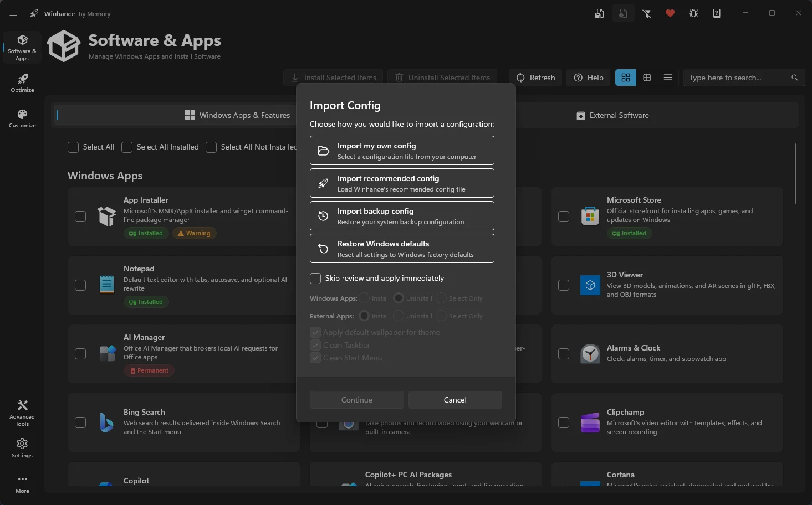Toggle the Clean Taskbar checkbox
Screen dimensions: 812x505
coord(315,345)
